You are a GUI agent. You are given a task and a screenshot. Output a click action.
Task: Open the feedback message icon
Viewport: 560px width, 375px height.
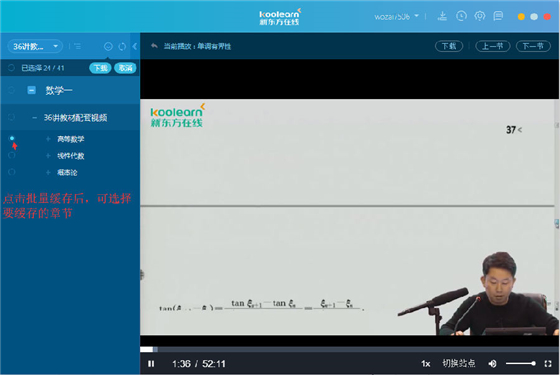click(x=498, y=16)
